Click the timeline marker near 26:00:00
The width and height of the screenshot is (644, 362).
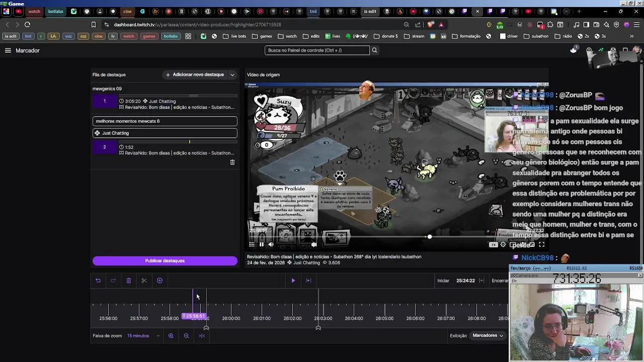tap(206, 328)
